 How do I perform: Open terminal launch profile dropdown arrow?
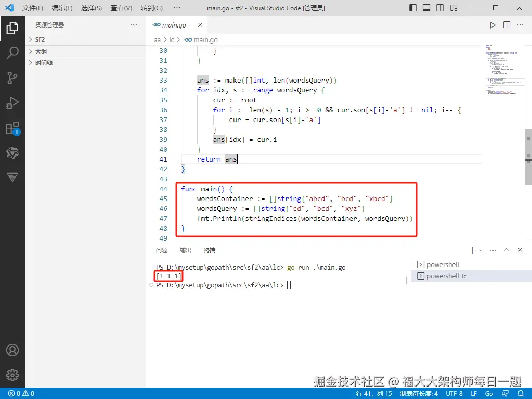click(481, 250)
